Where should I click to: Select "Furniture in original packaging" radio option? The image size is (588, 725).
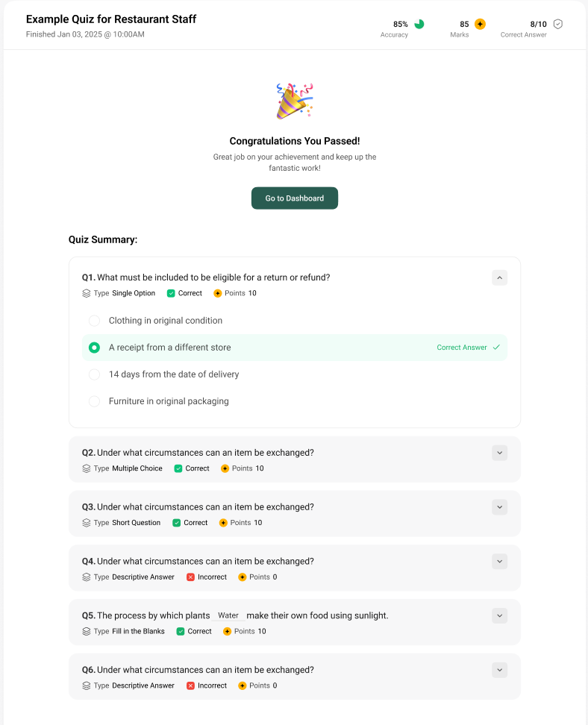coord(94,401)
